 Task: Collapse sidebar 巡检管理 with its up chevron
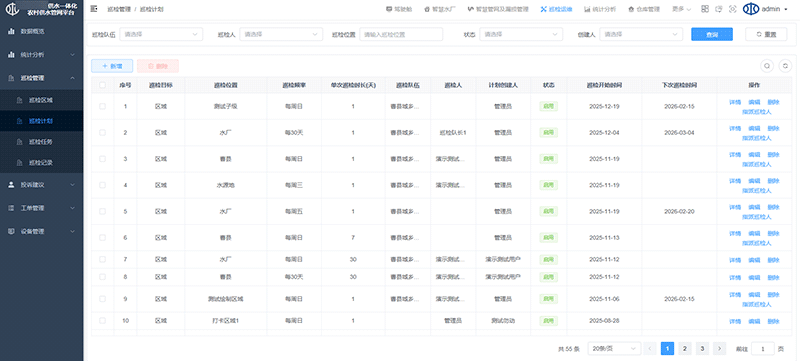[72, 78]
